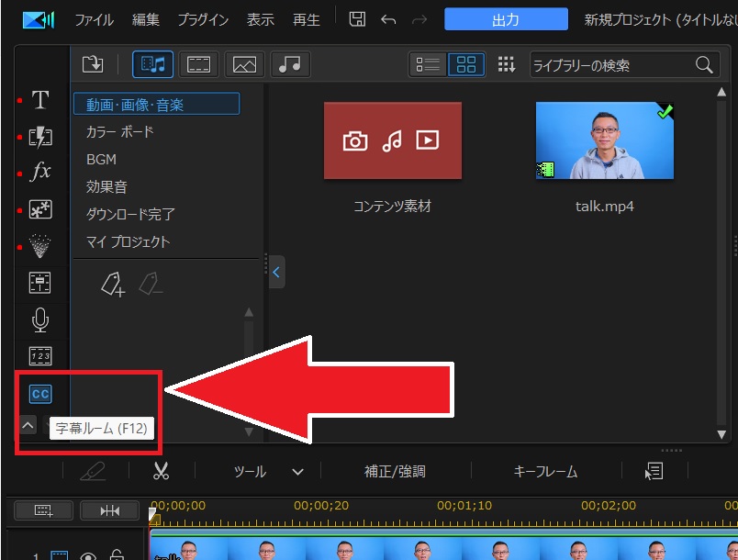Click the tag list scroll down arrow

(249, 431)
